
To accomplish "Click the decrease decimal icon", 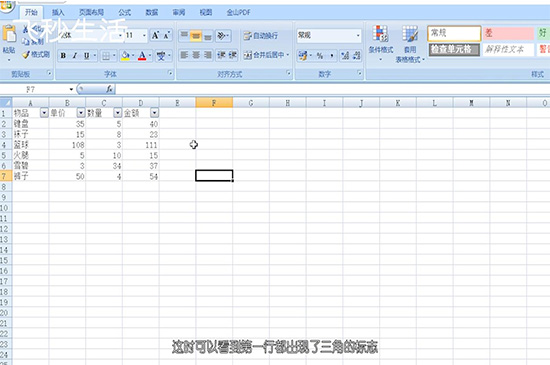I will coord(356,55).
